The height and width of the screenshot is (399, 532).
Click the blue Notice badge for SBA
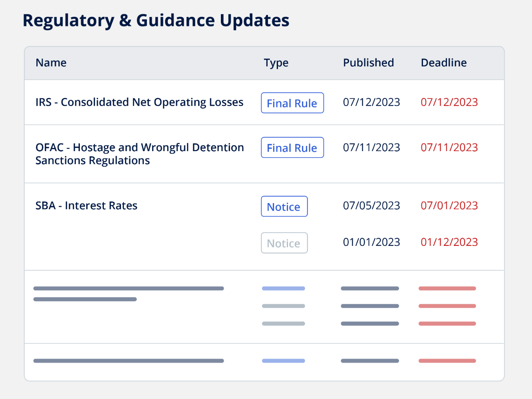click(x=284, y=206)
